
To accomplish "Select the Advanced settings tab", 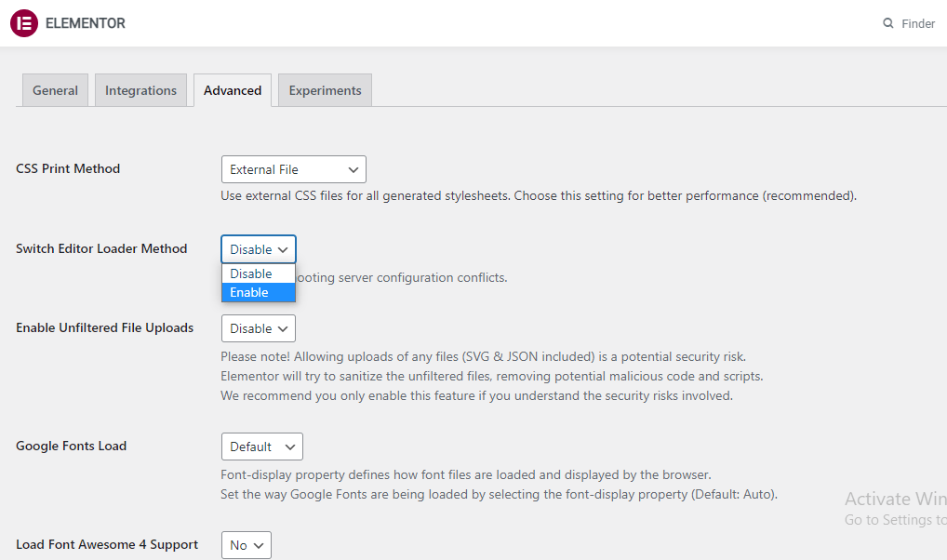I will 232,90.
